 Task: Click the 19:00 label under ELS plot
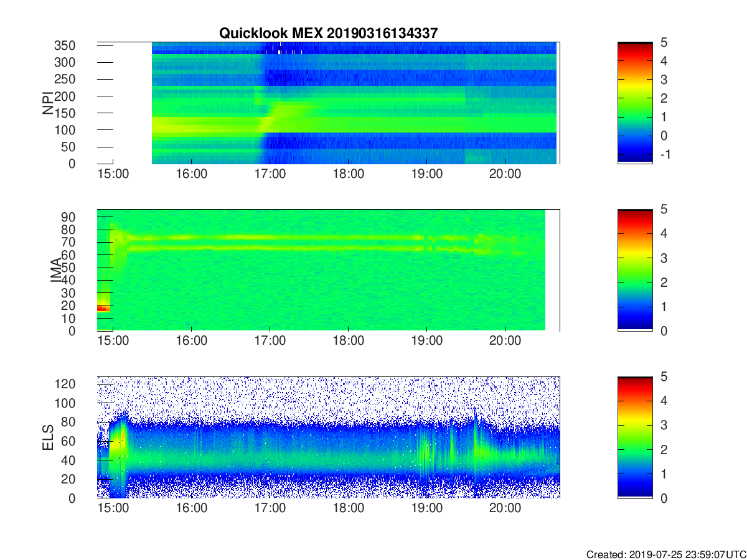[x=426, y=509]
